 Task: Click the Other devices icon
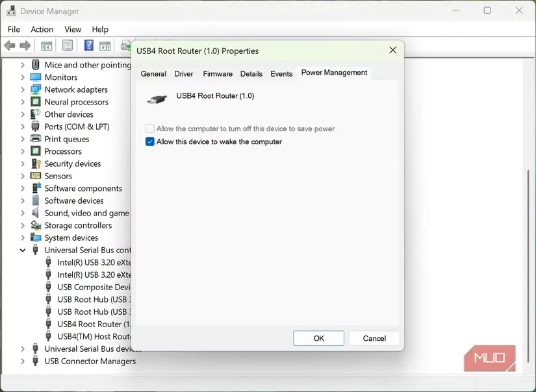point(36,114)
